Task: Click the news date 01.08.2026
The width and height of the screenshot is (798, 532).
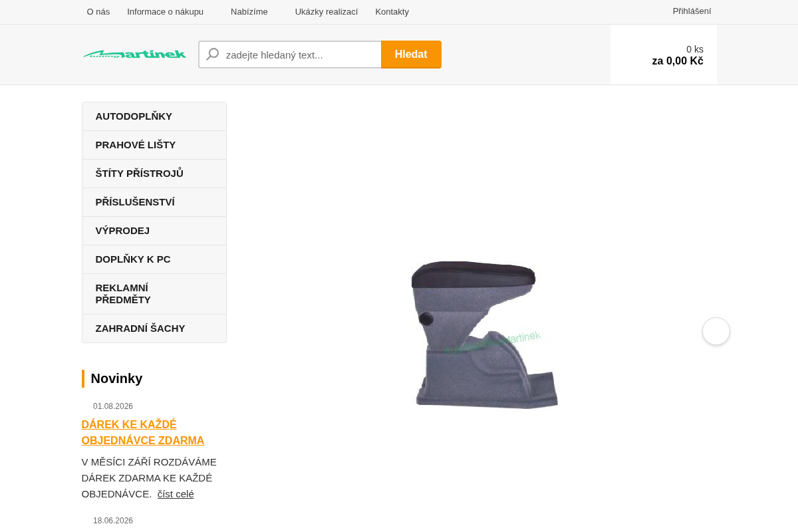Action: (113, 406)
